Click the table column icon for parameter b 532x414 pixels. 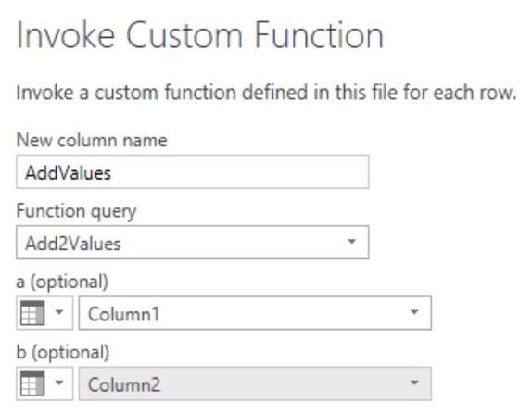(32, 383)
